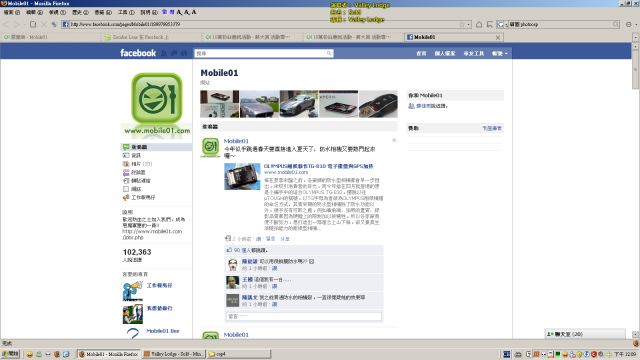The width and height of the screenshot is (640, 360).
Task: Open dropdown beside the far-right toolbar icon
Action: (636, 24)
